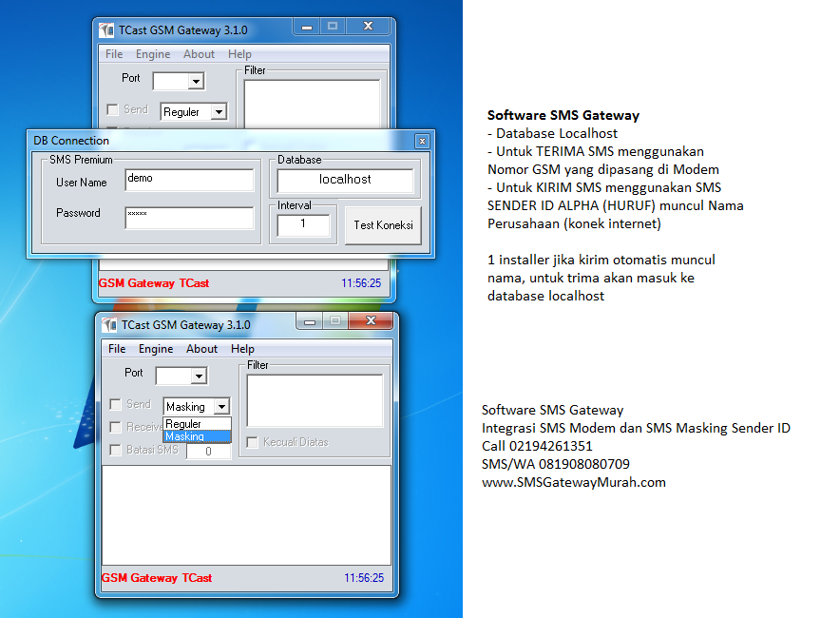The width and height of the screenshot is (840, 618).
Task: Close the DB Connection dialog
Action: pyautogui.click(x=422, y=141)
